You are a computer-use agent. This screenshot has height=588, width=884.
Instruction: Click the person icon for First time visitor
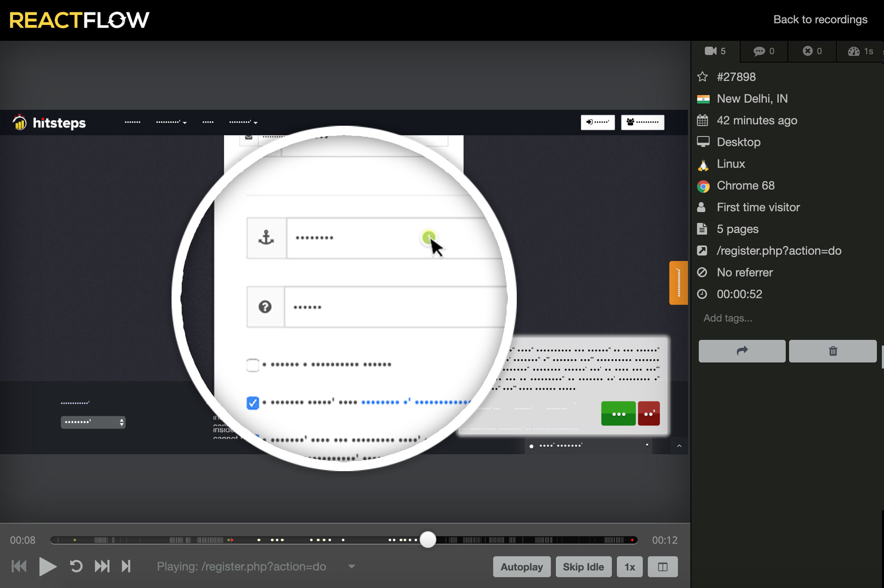(x=702, y=207)
